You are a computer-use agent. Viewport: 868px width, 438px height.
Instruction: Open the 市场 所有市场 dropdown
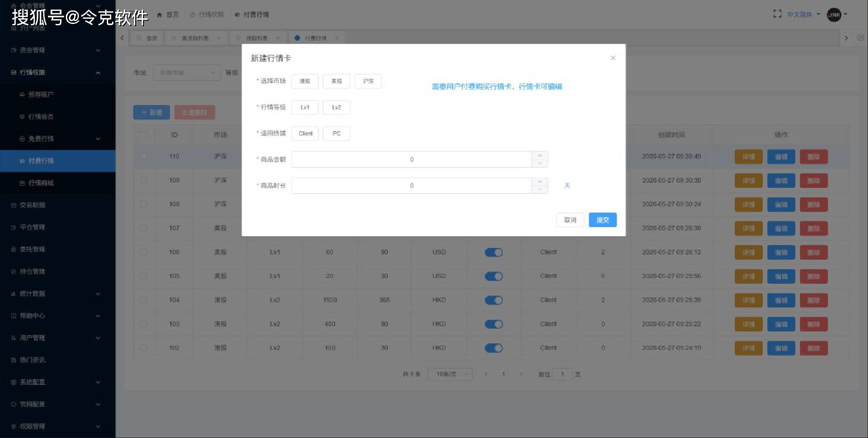pos(187,73)
